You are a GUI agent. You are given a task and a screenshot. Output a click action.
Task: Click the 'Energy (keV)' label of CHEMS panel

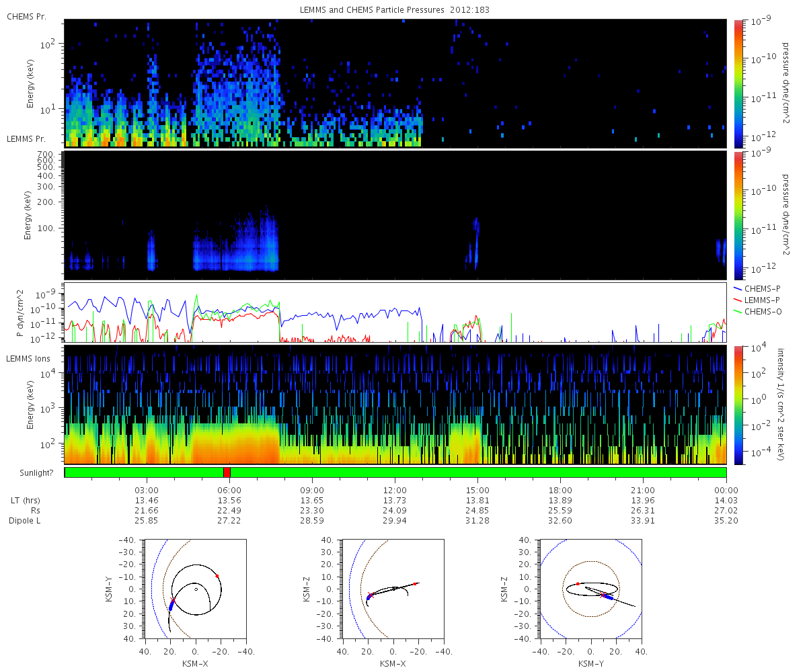(x=30, y=83)
